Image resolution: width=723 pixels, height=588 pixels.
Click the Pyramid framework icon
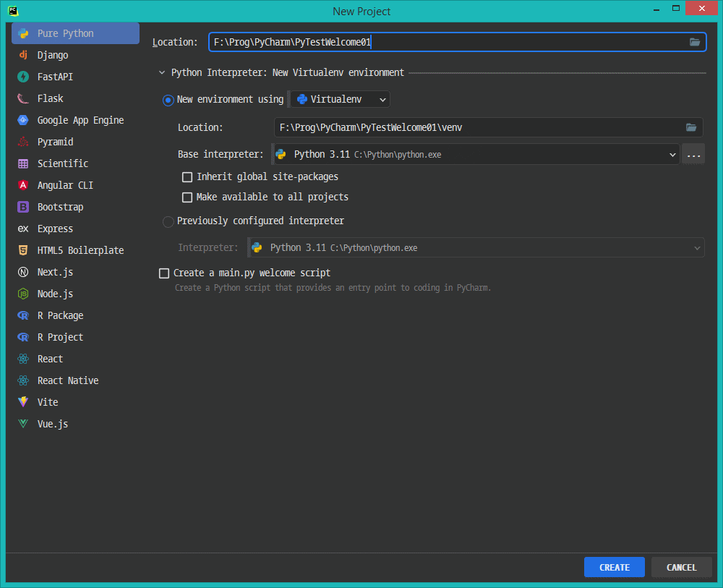[23, 142]
